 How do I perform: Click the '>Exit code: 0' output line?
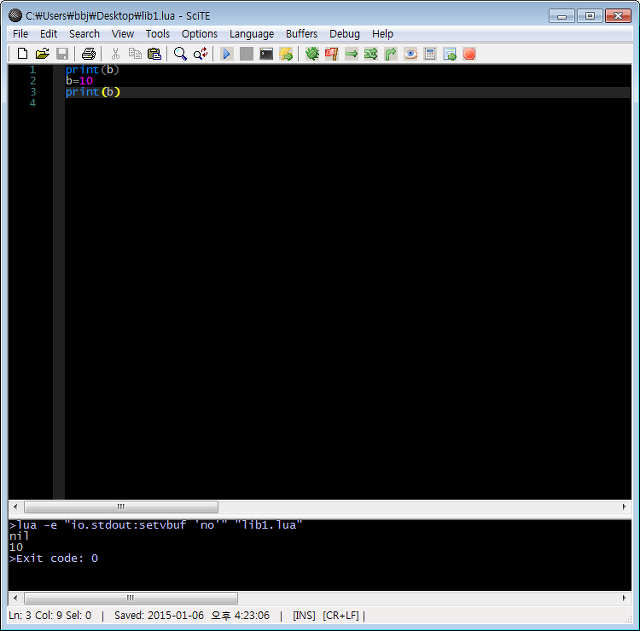tap(53, 558)
